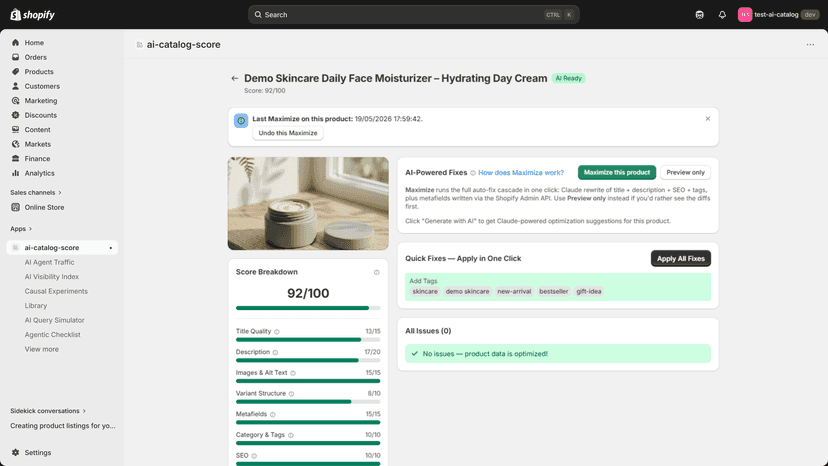The width and height of the screenshot is (828, 466).
Task: Select the Products tag icon
Action: [x=15, y=71]
